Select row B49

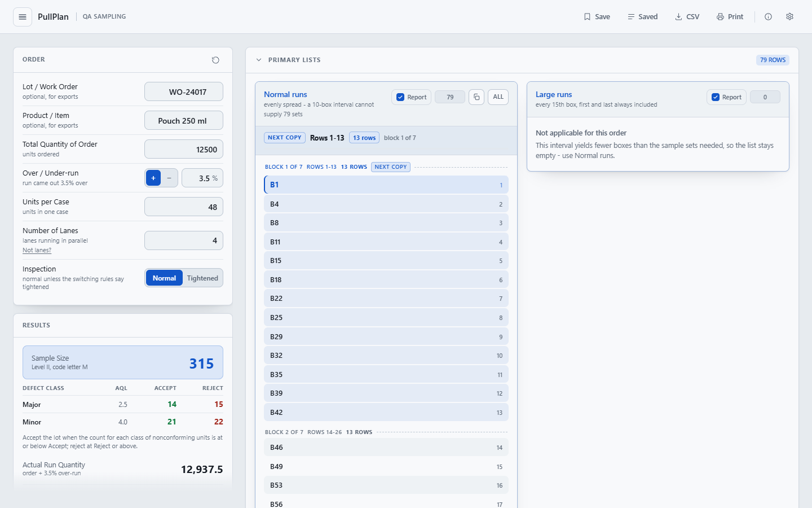coord(386,466)
